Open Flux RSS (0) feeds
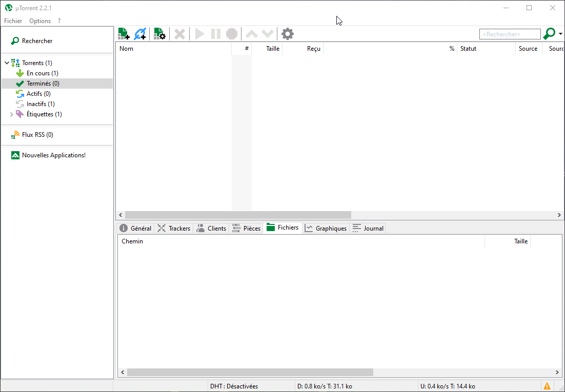Screen dimensions: 565x392 pyautogui.click(x=37, y=135)
